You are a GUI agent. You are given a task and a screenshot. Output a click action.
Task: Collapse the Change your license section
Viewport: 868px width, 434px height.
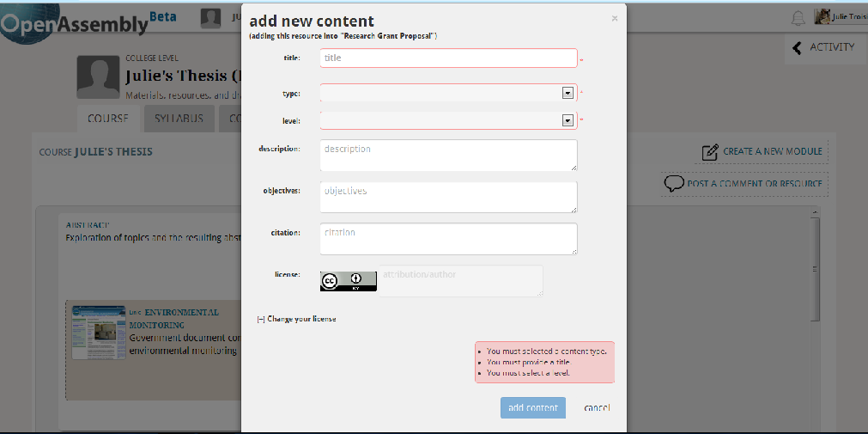261,319
